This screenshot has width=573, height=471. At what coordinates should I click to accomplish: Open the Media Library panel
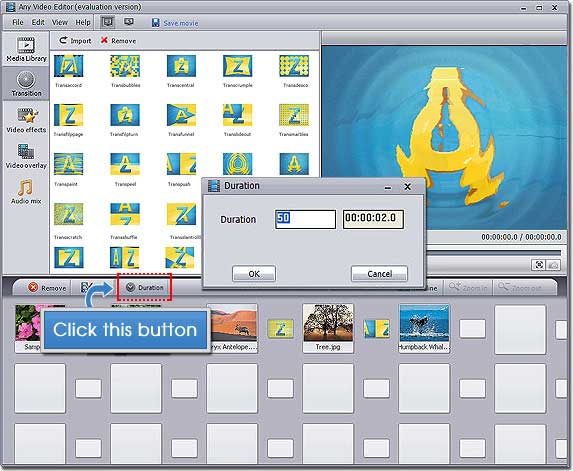tap(26, 49)
